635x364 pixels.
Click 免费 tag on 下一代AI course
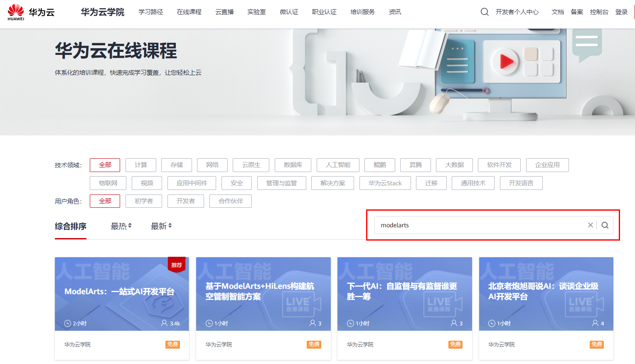pos(455,344)
